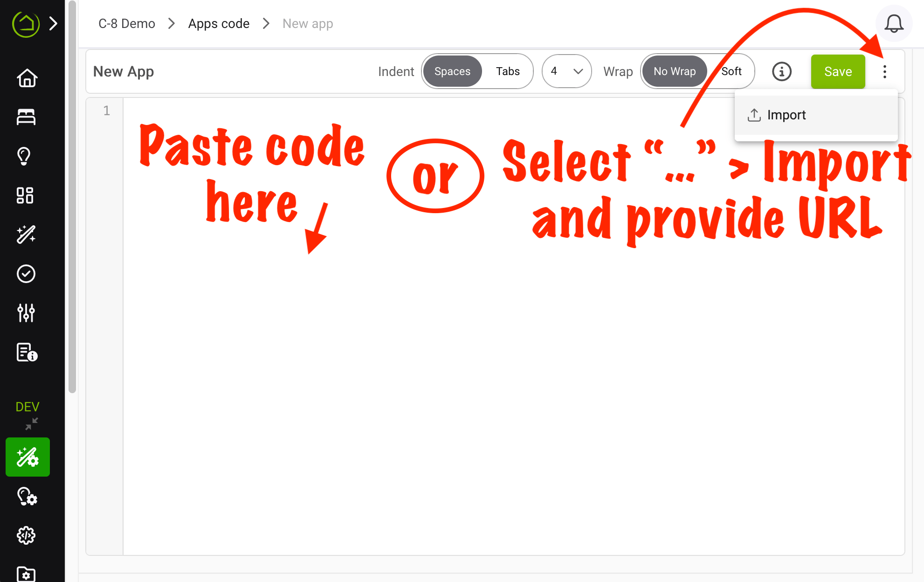Select Spaces indent option
This screenshot has height=582, width=924.
[452, 71]
